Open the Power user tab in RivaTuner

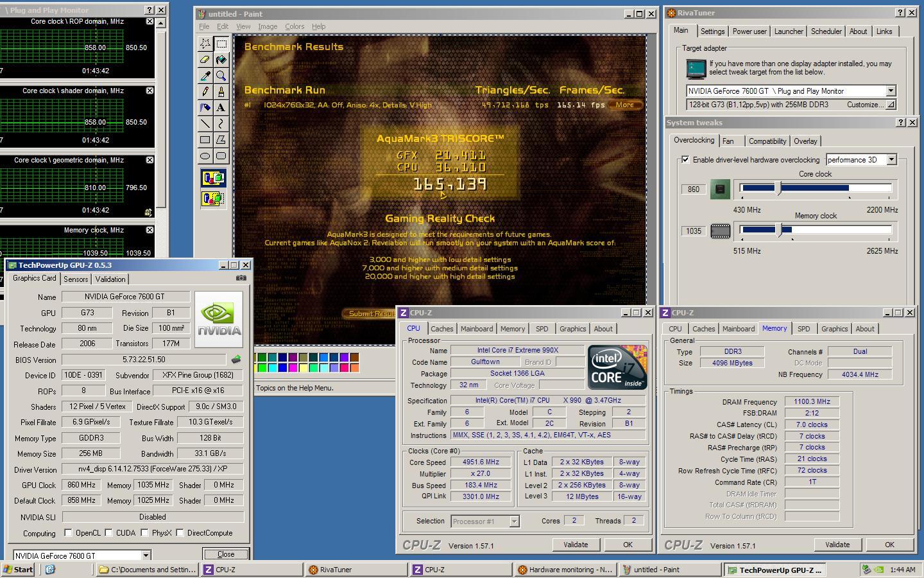tap(749, 31)
